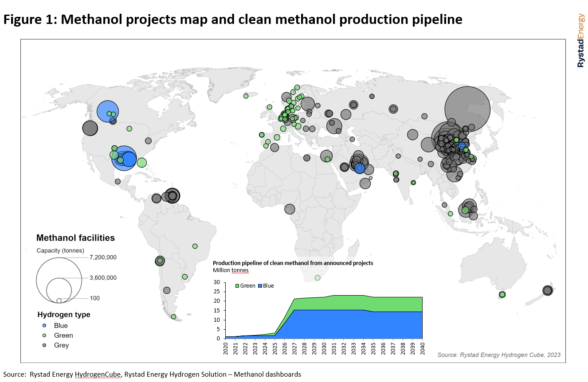This screenshot has height=382, width=588.
Task: Click the giant grey bubble over far-east Russia
Action: [467, 109]
